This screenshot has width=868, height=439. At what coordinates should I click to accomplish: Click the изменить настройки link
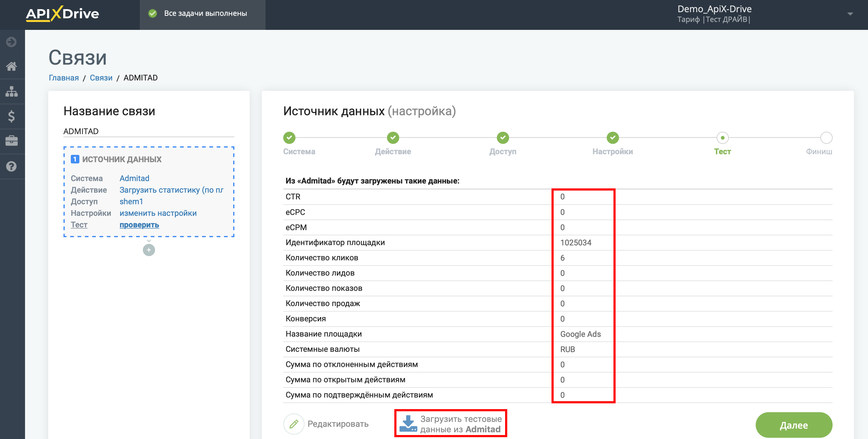(x=158, y=213)
